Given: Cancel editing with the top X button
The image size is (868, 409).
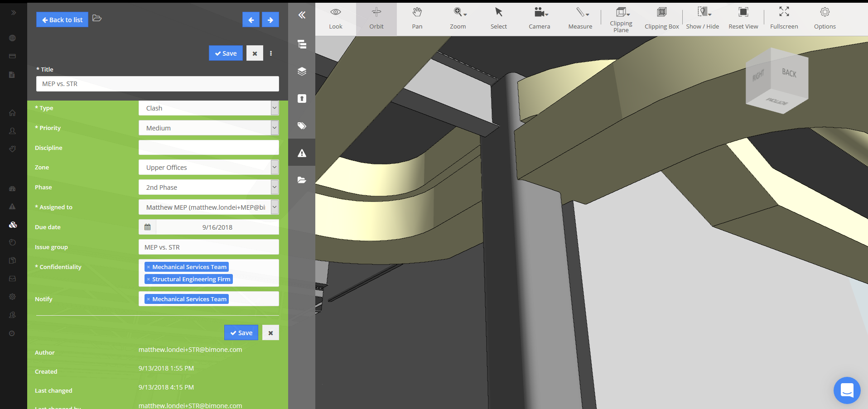Looking at the screenshot, I should [255, 53].
